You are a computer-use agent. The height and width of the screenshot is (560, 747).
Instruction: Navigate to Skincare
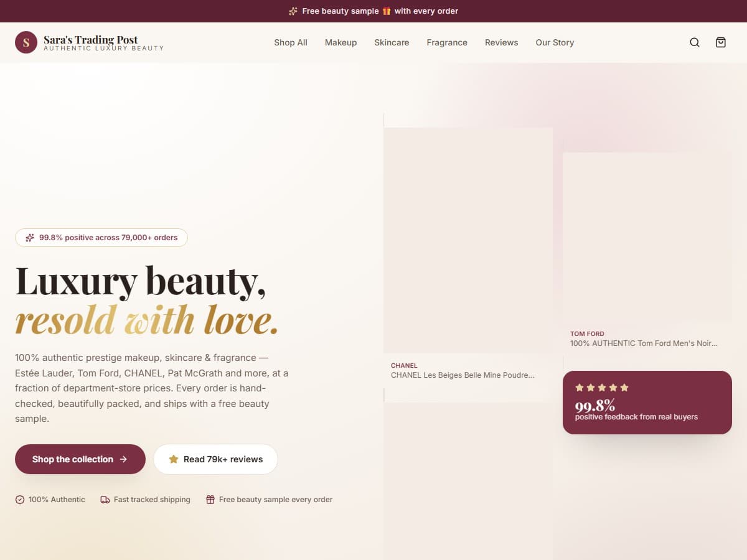coord(392,42)
